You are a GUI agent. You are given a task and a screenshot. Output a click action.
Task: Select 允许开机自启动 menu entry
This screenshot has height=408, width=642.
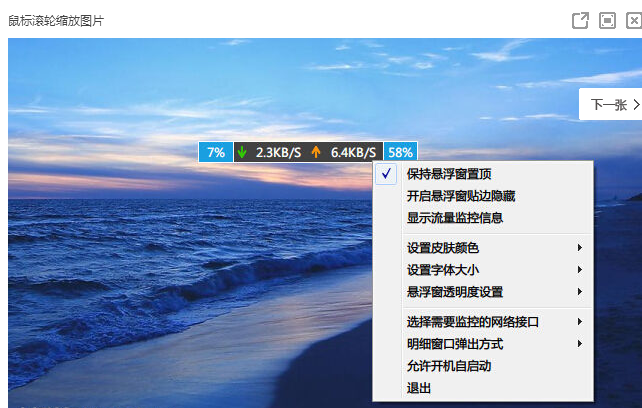tap(483, 366)
